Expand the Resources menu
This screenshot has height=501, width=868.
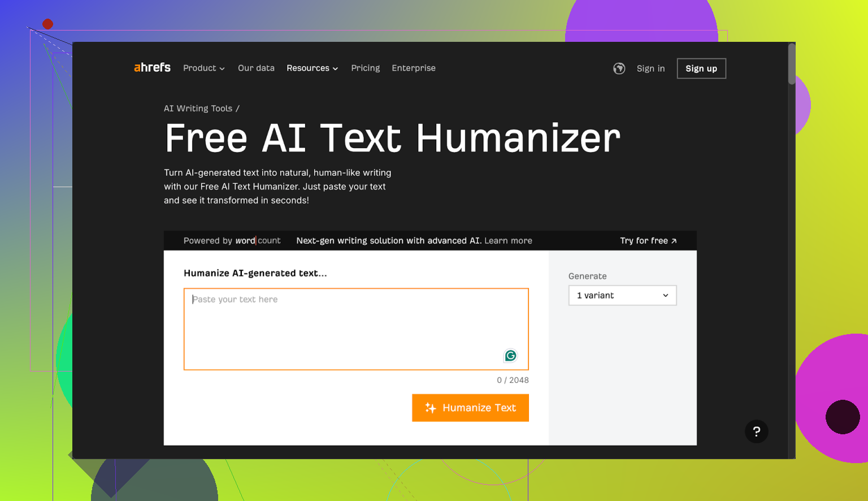(312, 68)
